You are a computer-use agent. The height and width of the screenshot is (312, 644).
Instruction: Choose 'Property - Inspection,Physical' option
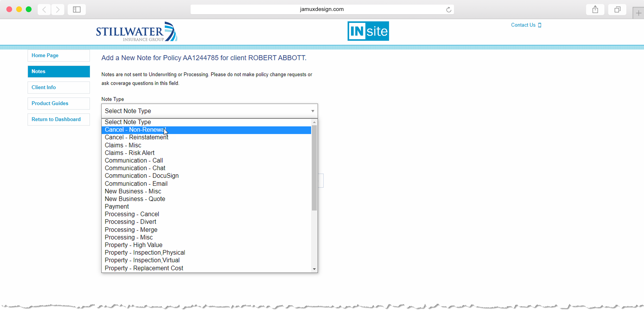point(206,253)
